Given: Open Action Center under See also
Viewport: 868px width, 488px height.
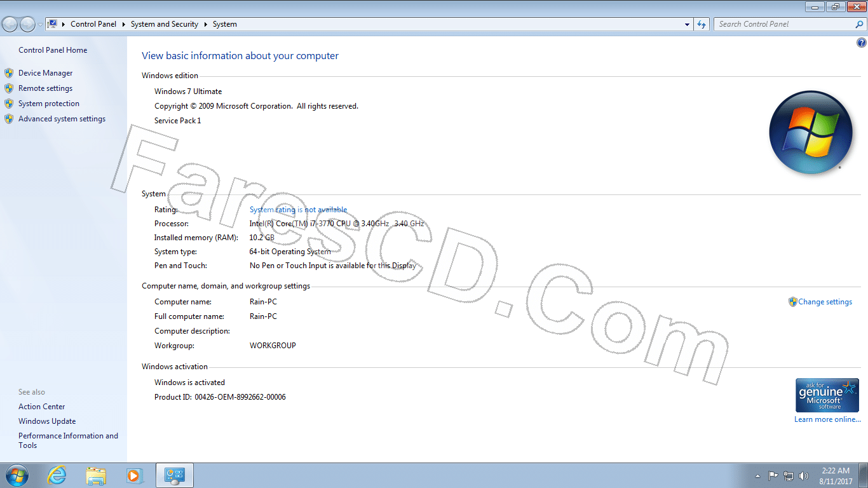Looking at the screenshot, I should 41,407.
